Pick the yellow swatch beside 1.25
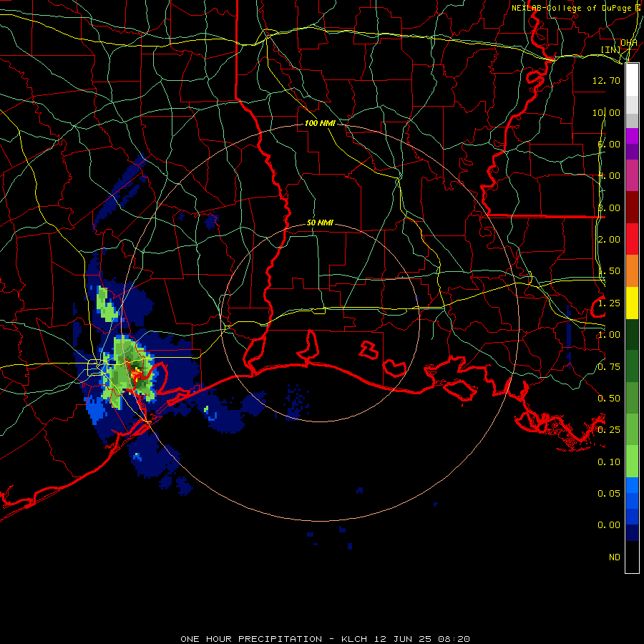The width and height of the screenshot is (644, 644). point(632,303)
